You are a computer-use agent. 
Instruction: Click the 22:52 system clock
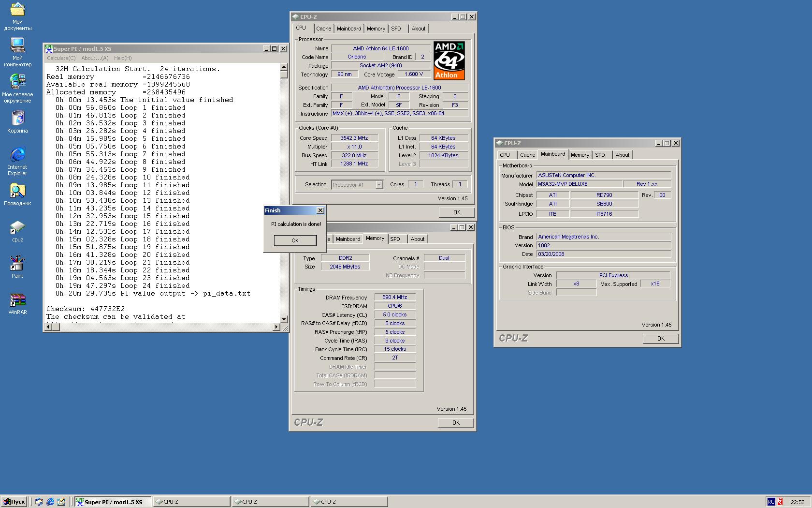pyautogui.click(x=797, y=502)
